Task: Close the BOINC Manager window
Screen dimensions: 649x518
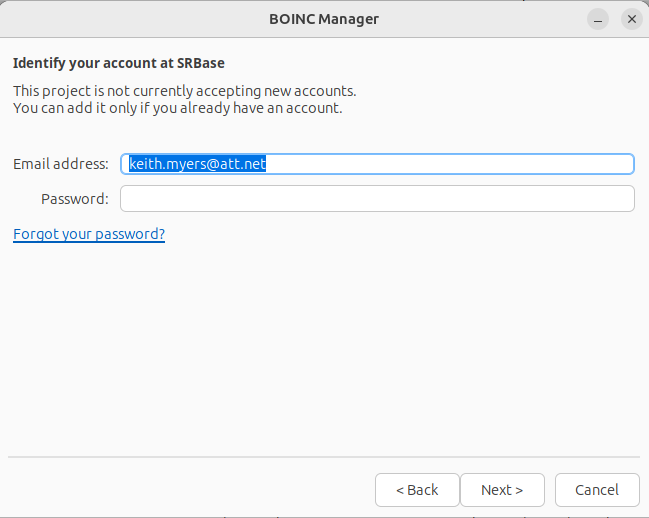Action: (632, 19)
